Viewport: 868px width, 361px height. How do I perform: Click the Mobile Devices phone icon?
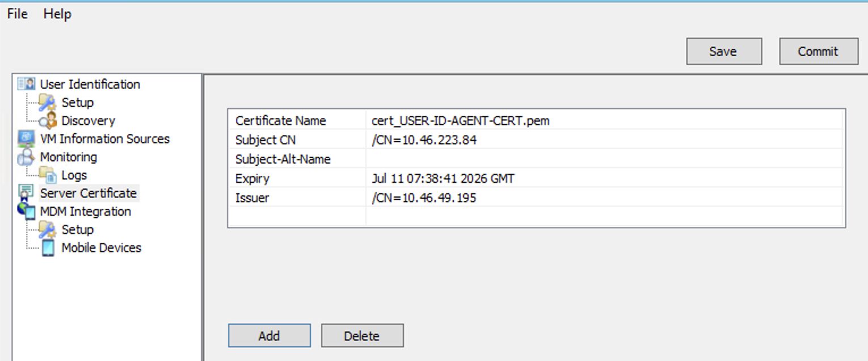[x=48, y=247]
